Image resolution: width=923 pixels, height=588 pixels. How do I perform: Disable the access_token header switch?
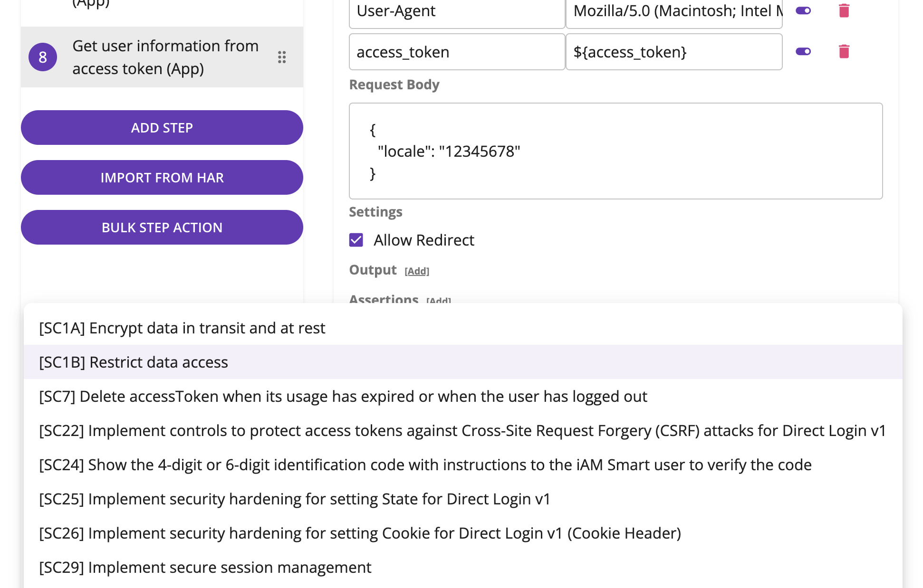click(803, 51)
